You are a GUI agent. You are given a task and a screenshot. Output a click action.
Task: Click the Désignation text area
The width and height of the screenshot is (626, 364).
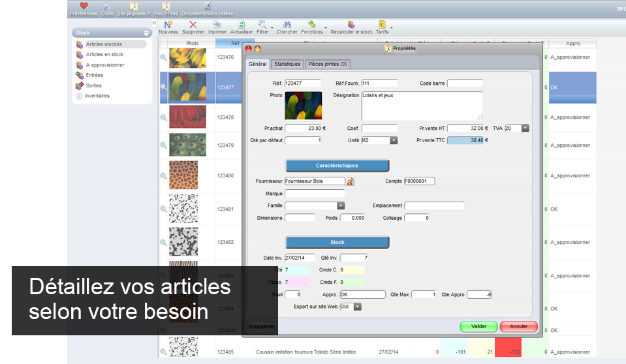tap(422, 106)
